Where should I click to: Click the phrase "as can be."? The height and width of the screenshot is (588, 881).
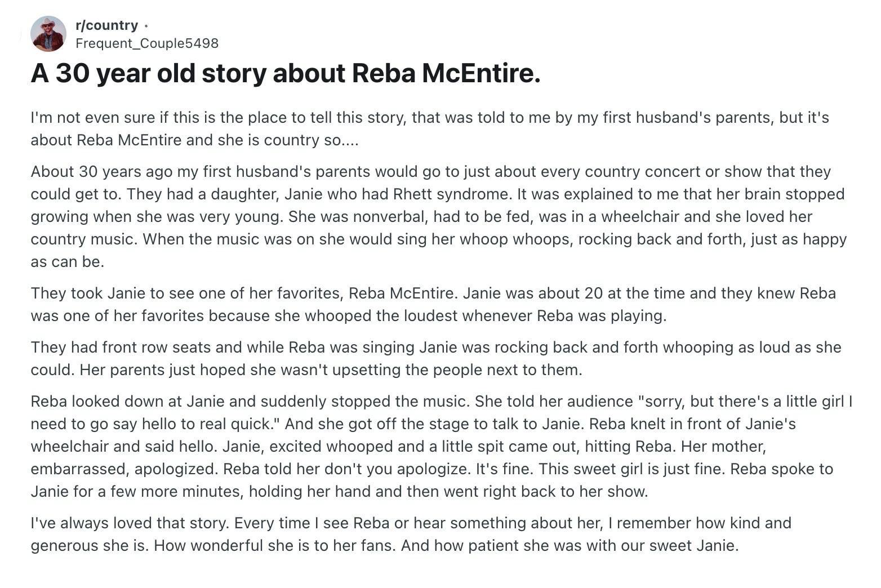coord(68,262)
